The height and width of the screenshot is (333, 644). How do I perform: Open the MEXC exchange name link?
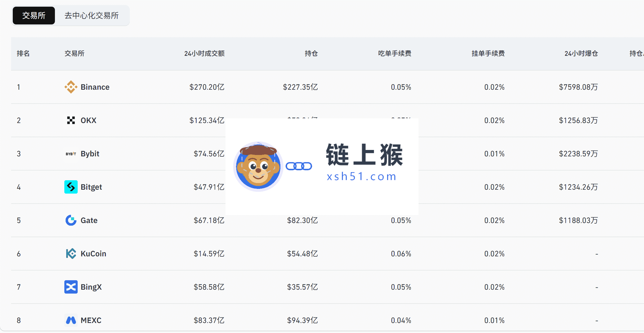pos(91,320)
